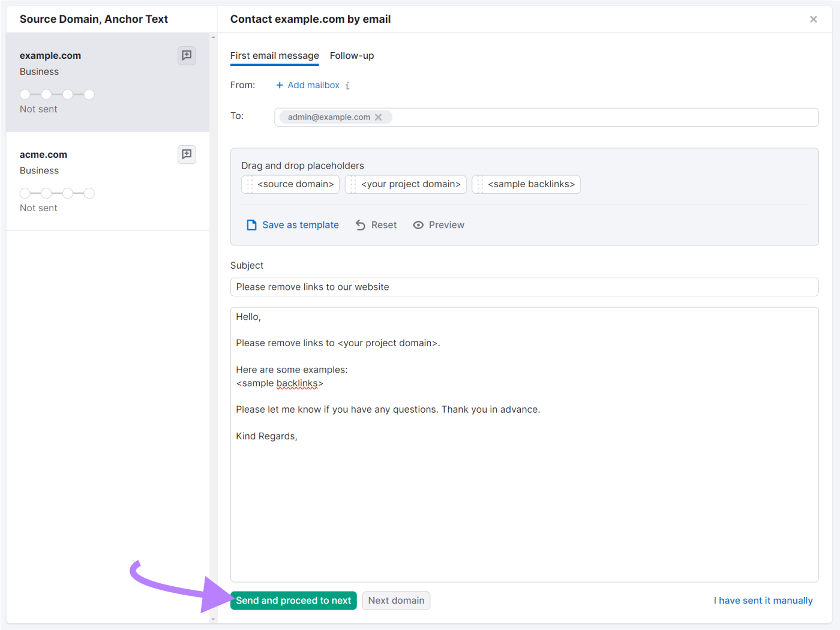
Task: Select the <sample backlinks> placeholder chip
Action: 526,184
